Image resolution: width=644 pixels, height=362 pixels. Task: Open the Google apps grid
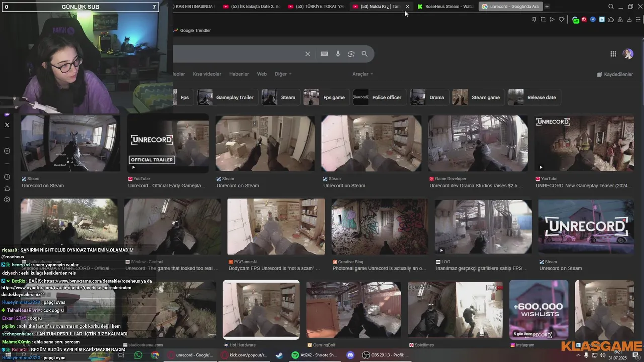pos(613,54)
